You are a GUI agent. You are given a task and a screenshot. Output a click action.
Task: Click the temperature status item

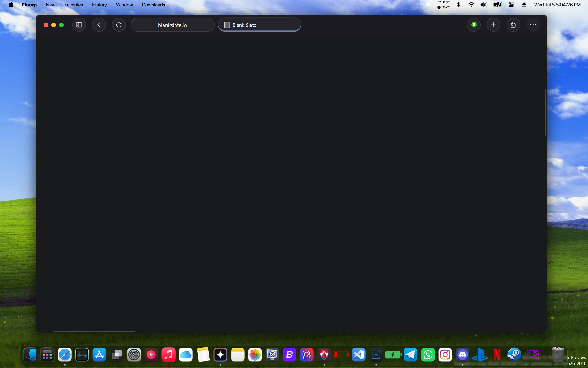point(443,5)
